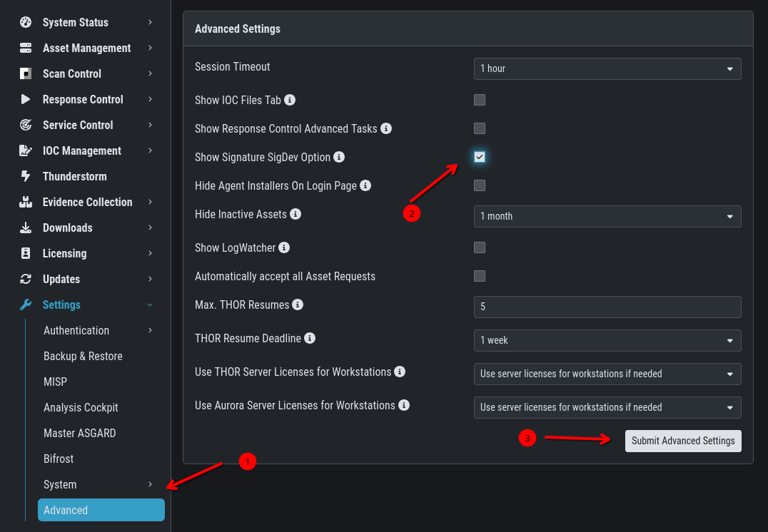Check Automatically accept all Asset Requests
The width and height of the screenshot is (768, 532).
click(480, 276)
